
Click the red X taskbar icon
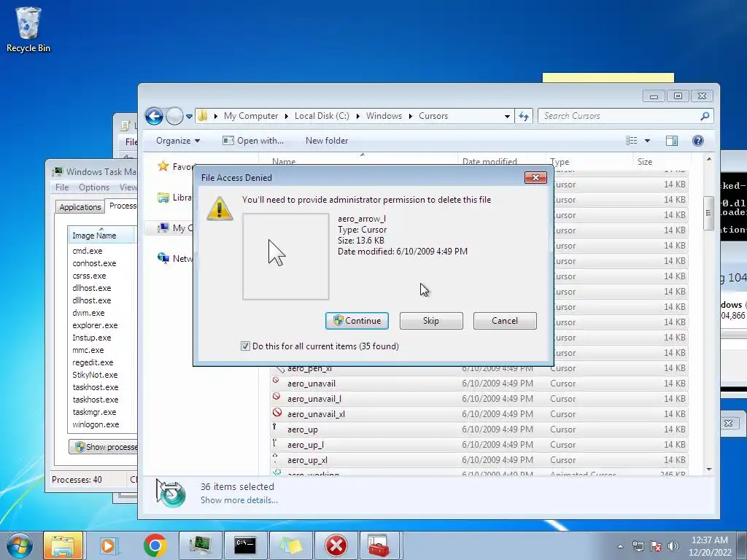pyautogui.click(x=336, y=545)
